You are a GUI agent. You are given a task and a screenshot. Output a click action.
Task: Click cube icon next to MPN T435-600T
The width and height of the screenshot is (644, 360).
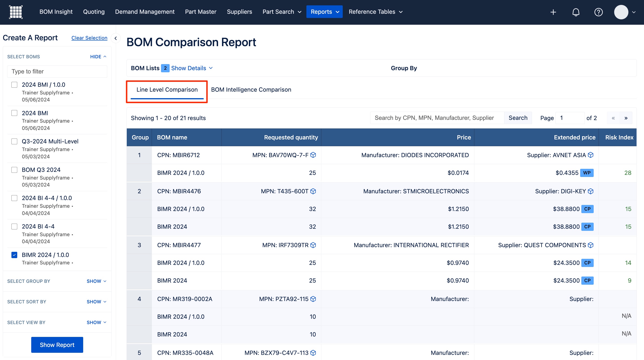313,191
